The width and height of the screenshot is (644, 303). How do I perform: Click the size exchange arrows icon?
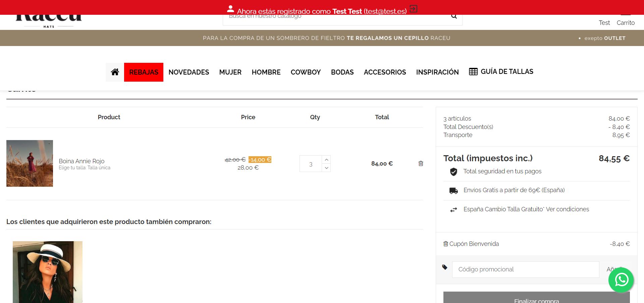pyautogui.click(x=453, y=210)
